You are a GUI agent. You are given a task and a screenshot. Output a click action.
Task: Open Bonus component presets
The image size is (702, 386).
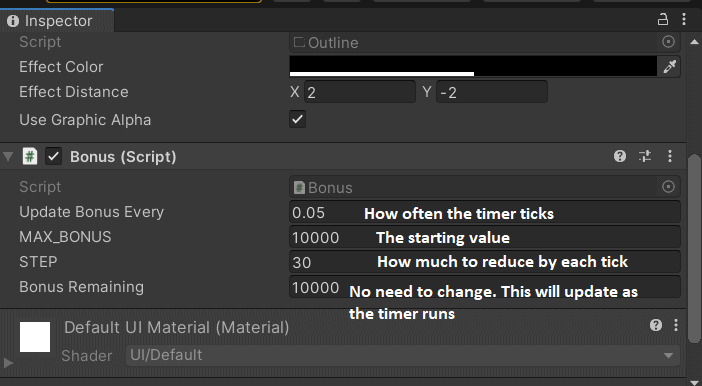(x=645, y=156)
